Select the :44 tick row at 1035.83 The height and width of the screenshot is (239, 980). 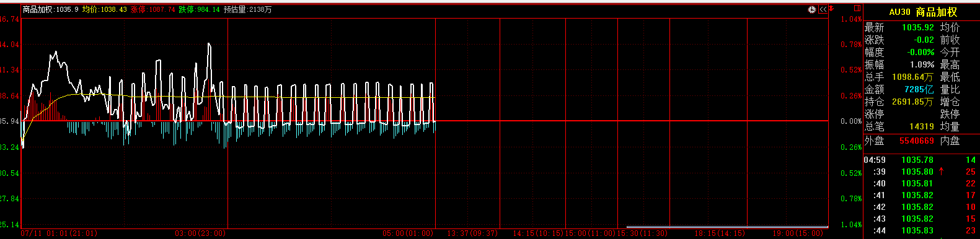coord(921,230)
